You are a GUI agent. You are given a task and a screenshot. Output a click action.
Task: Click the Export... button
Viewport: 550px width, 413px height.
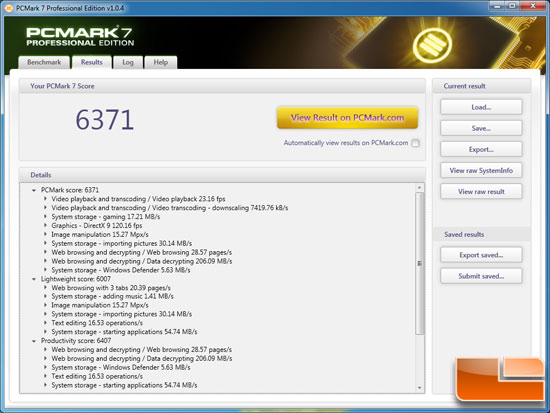click(481, 149)
